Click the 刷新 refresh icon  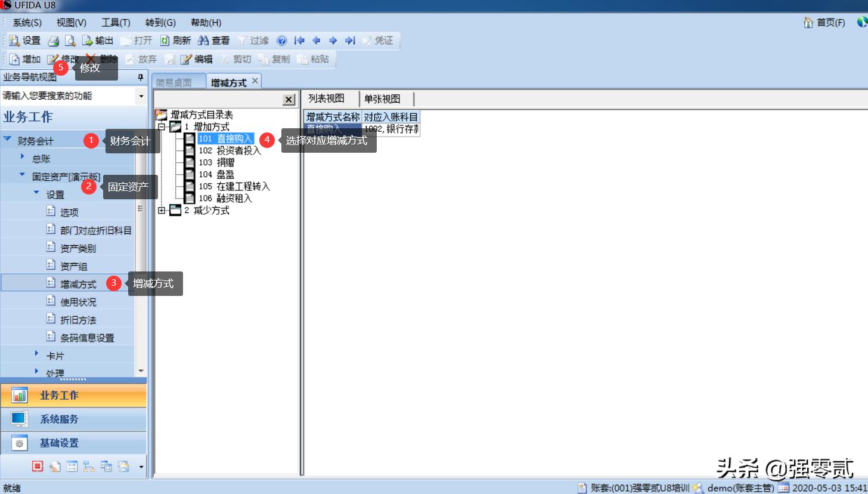point(176,40)
